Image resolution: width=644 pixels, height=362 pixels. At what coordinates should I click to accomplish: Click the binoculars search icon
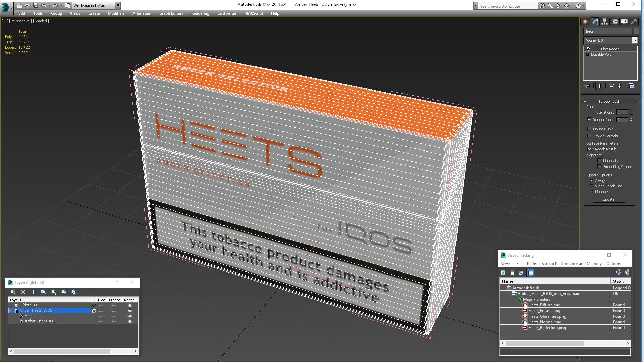(542, 6)
